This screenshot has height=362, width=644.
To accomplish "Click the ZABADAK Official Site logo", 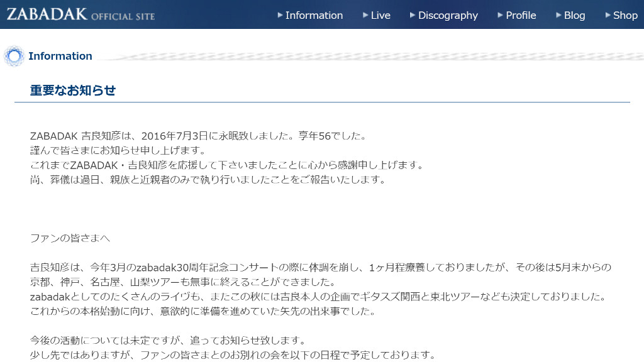I will pyautogui.click(x=80, y=14).
